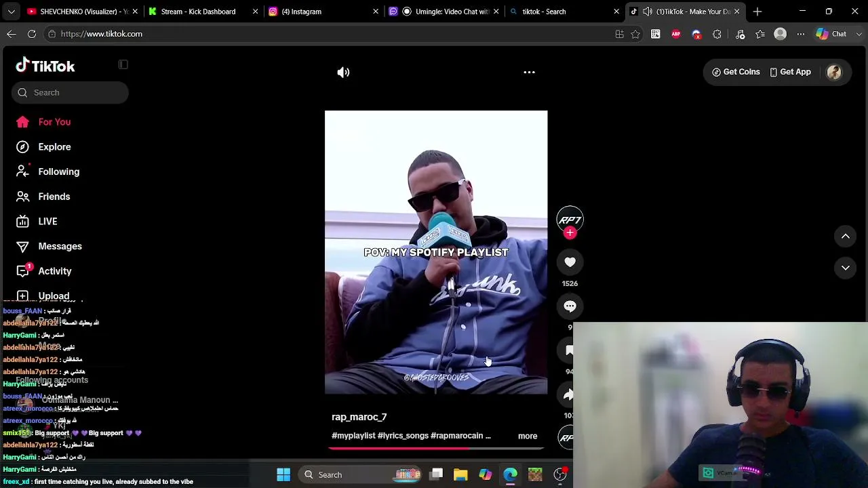Close the Kick Stream Dashboard tab
This screenshot has height=488, width=868.
point(255,12)
